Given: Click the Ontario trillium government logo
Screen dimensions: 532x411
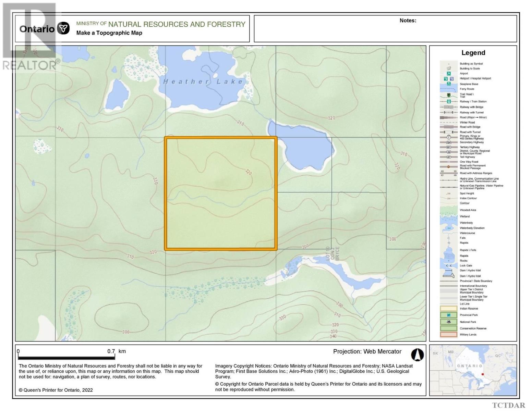Looking at the screenshot, I should pyautogui.click(x=63, y=27).
